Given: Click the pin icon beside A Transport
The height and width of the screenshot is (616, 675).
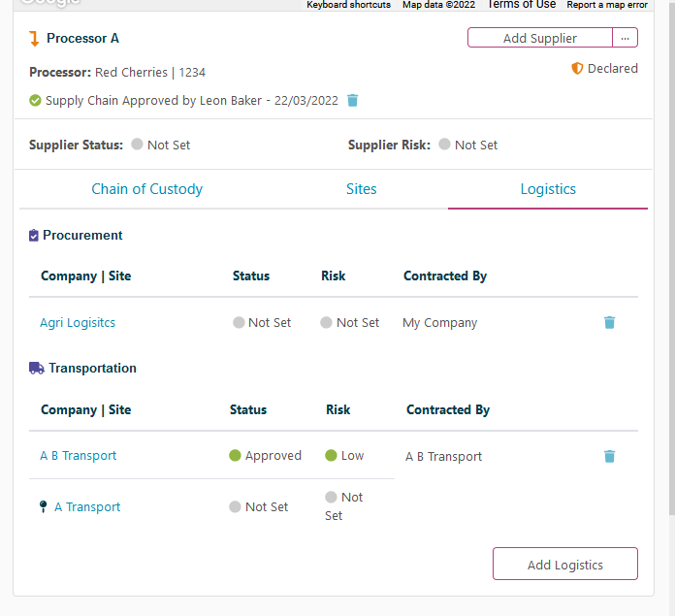Looking at the screenshot, I should coord(44,507).
